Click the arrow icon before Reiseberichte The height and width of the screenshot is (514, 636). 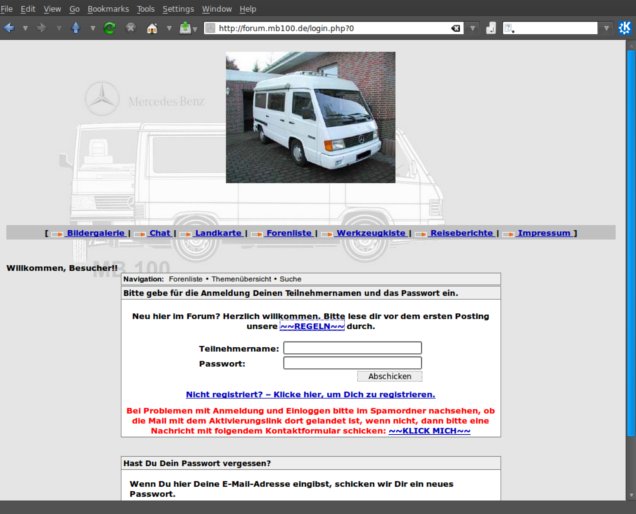[421, 234]
